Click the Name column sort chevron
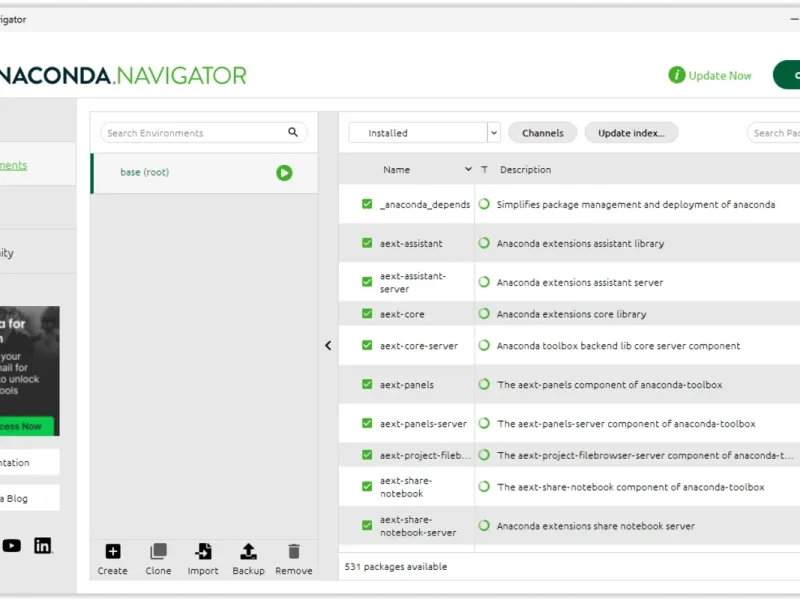This screenshot has width=800, height=600. [x=468, y=169]
